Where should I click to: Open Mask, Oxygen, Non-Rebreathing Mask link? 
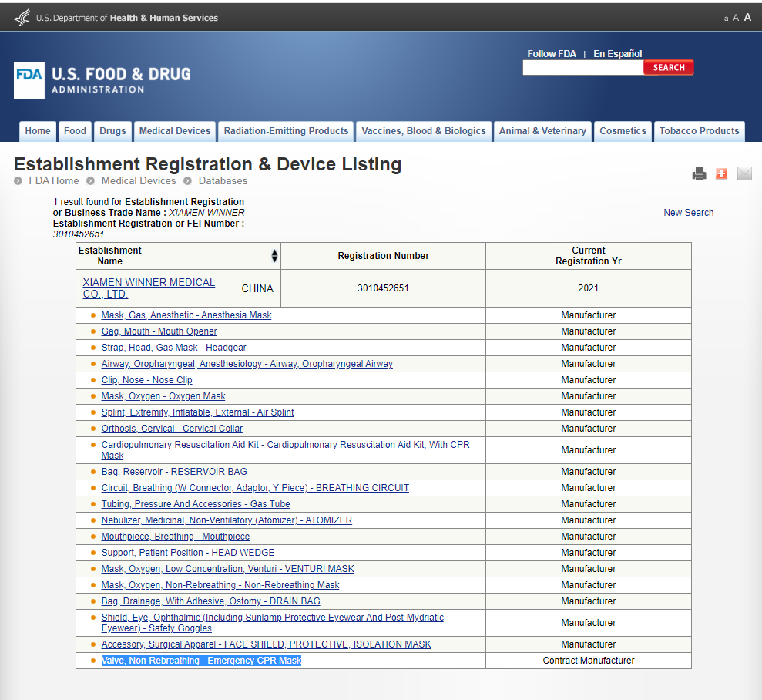click(x=220, y=585)
